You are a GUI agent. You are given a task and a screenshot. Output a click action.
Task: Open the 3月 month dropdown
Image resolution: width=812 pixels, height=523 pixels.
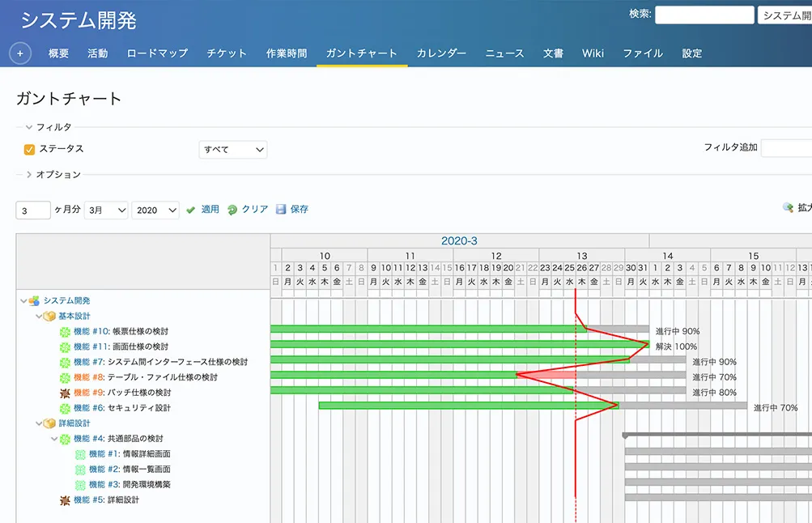coord(106,210)
